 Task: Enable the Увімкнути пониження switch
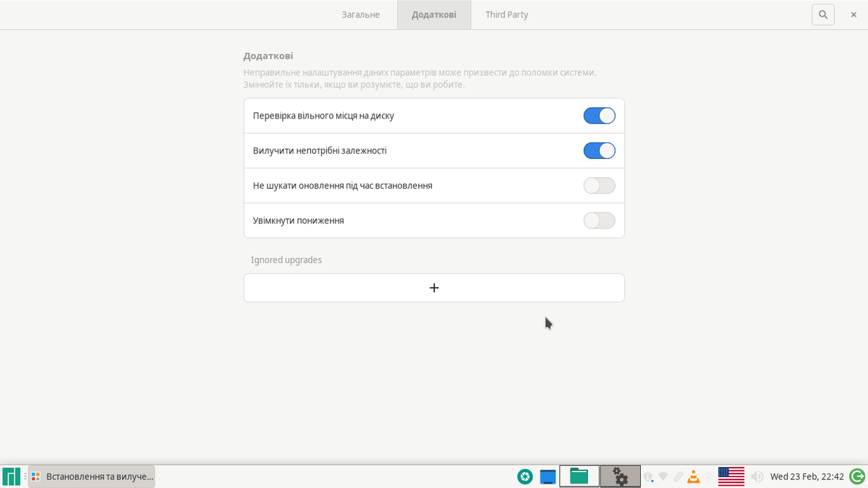pos(599,221)
